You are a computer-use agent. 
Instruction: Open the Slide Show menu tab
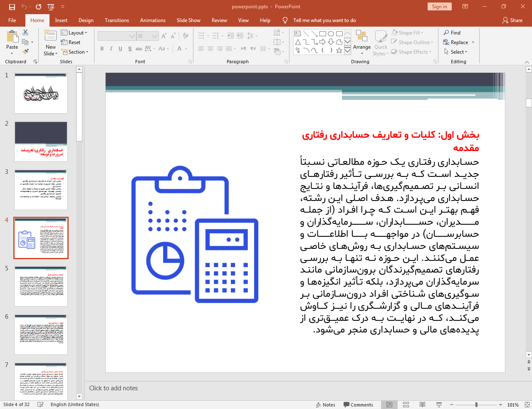tap(188, 20)
